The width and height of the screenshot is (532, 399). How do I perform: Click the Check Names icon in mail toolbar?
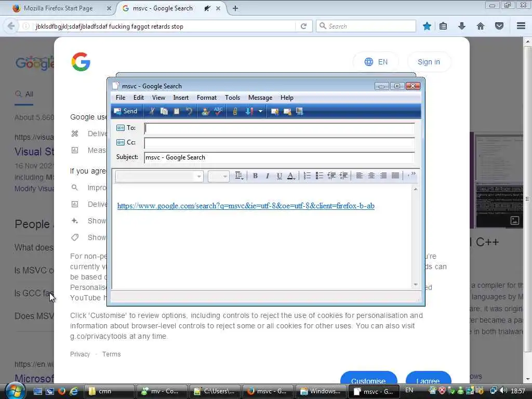tap(205, 111)
